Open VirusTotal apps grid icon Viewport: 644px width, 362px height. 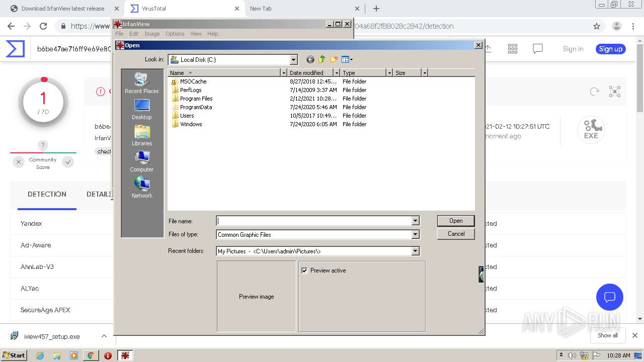[513, 49]
